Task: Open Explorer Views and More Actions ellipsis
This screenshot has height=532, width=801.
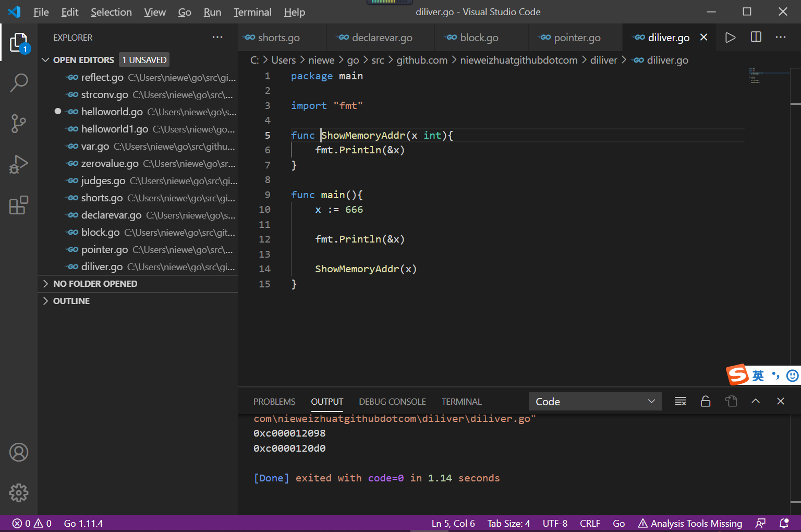Action: [x=217, y=37]
